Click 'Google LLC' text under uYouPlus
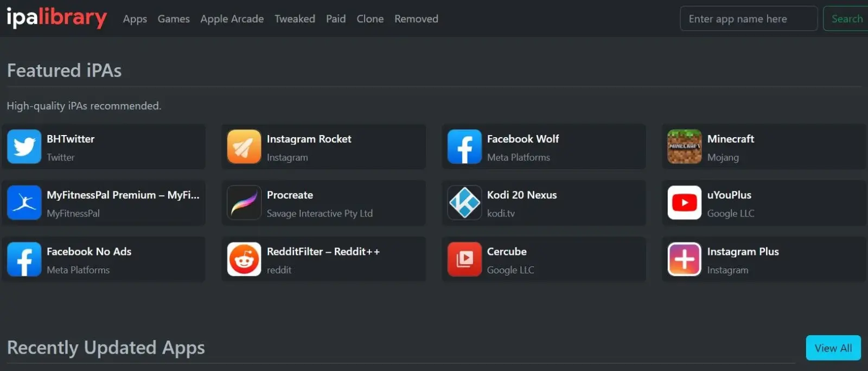868x371 pixels. point(731,214)
